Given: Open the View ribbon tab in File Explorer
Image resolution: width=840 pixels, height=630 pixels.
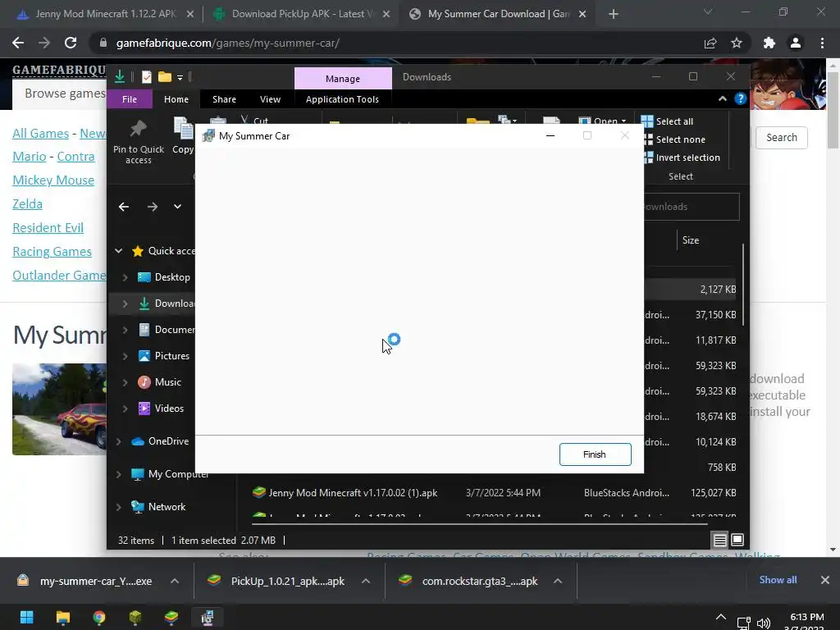Looking at the screenshot, I should 270,99.
